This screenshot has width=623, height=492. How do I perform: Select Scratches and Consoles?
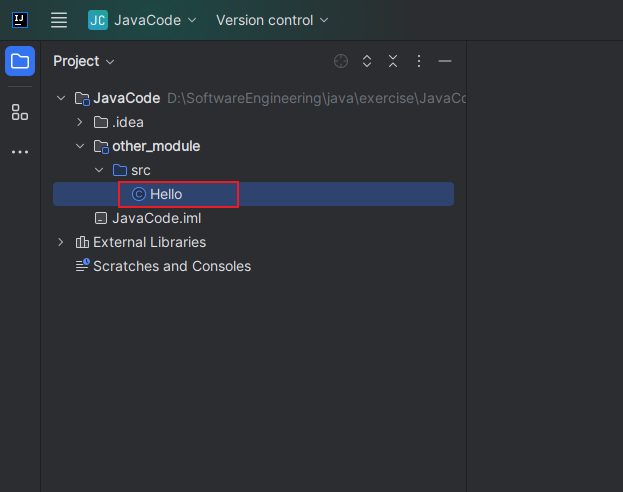tap(171, 266)
